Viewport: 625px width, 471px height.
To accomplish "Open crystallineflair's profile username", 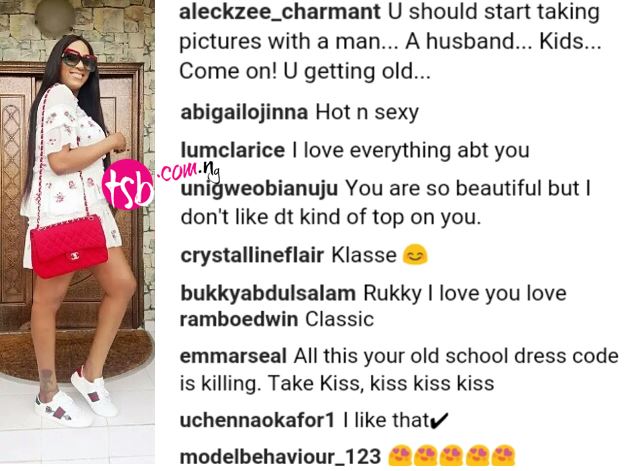I will pyautogui.click(x=252, y=255).
